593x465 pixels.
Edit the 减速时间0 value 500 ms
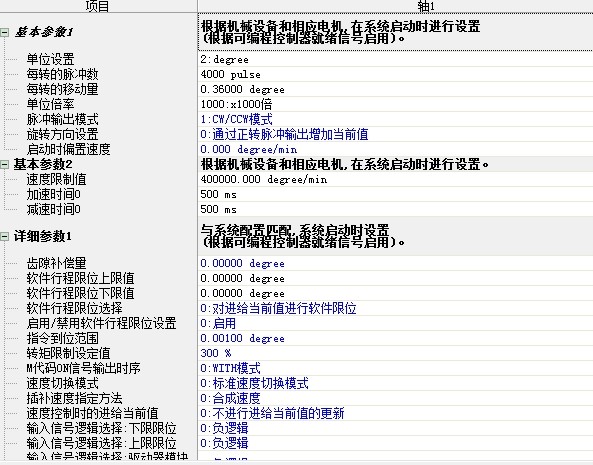coord(395,209)
